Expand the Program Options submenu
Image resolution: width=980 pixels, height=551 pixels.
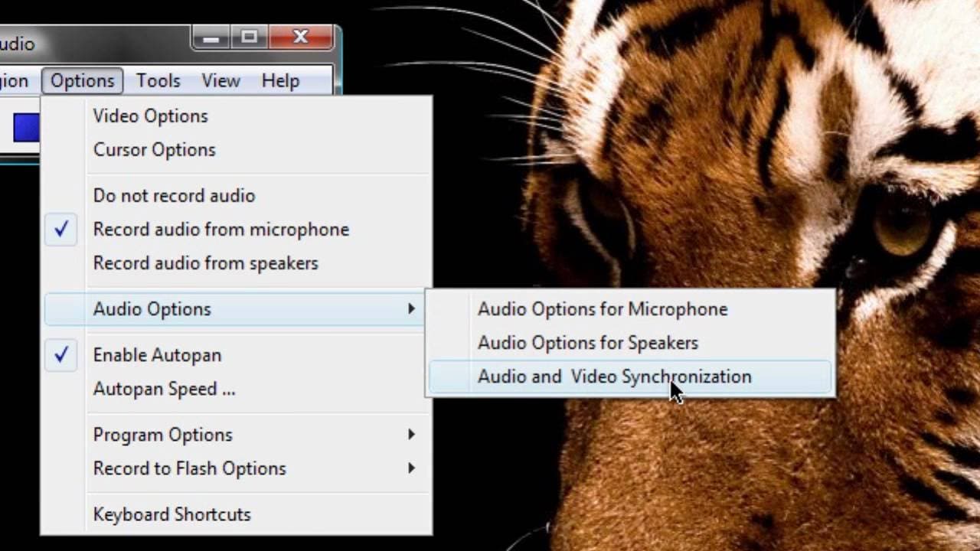click(x=162, y=434)
